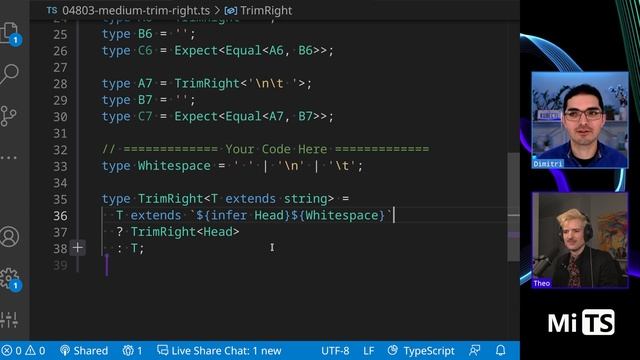This screenshot has width=640, height=360.
Task: Click the Live Share 'Shared' status item
Action: (x=84, y=351)
